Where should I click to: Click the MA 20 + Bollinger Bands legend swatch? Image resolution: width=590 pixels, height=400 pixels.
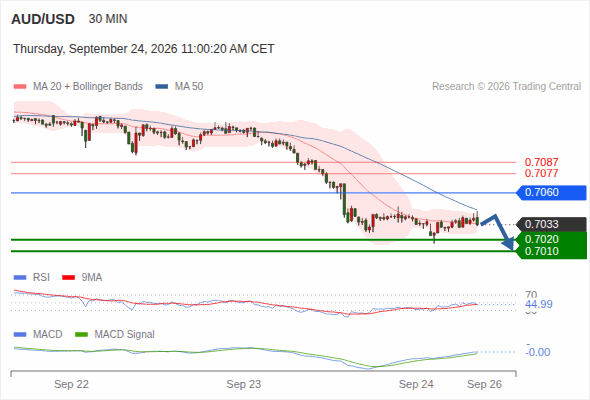coord(20,87)
